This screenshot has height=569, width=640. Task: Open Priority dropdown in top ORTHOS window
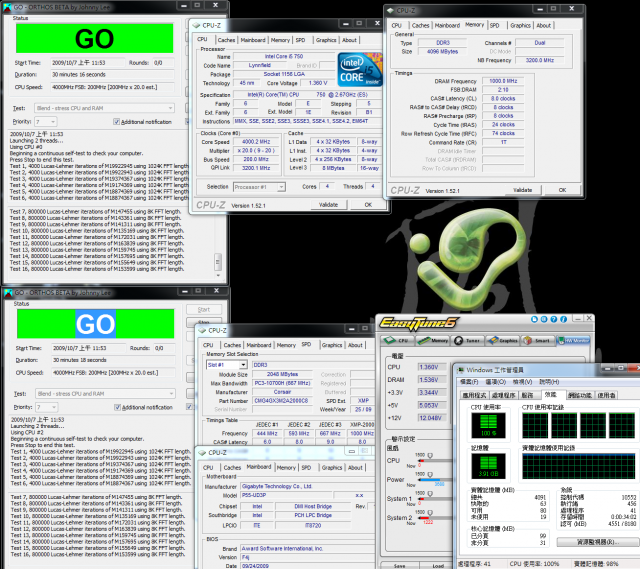point(46,122)
